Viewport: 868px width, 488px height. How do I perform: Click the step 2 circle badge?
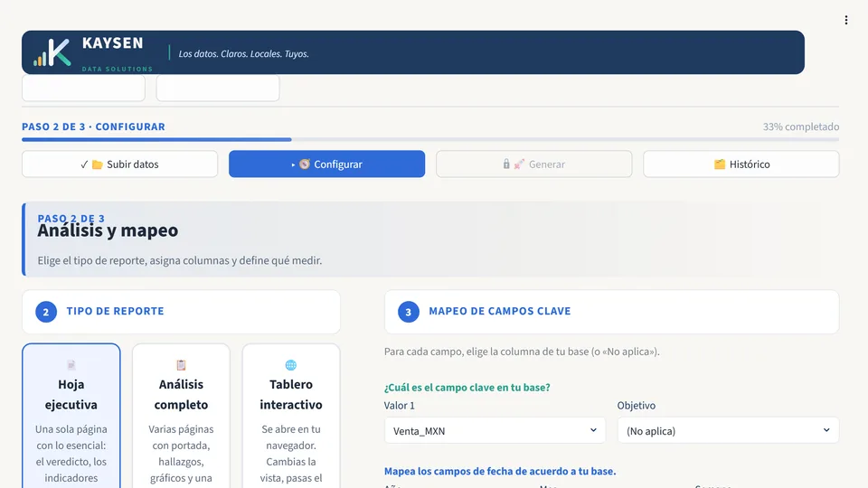(x=46, y=312)
